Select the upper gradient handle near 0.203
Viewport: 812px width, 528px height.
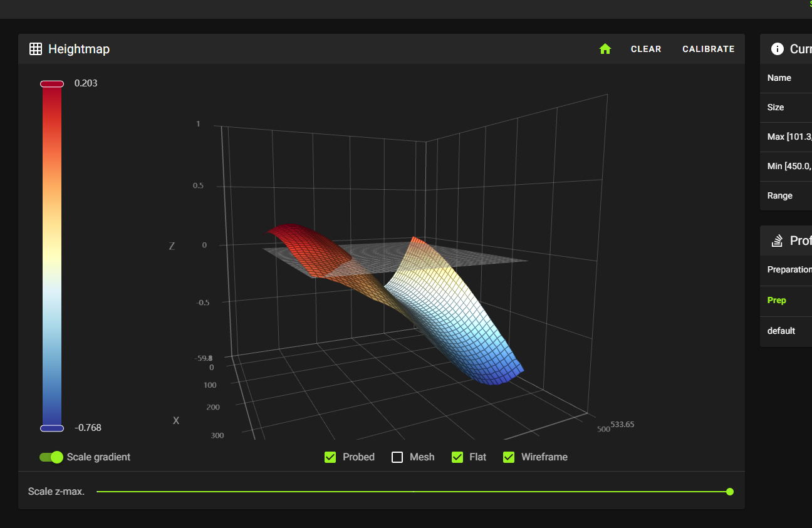[52, 84]
